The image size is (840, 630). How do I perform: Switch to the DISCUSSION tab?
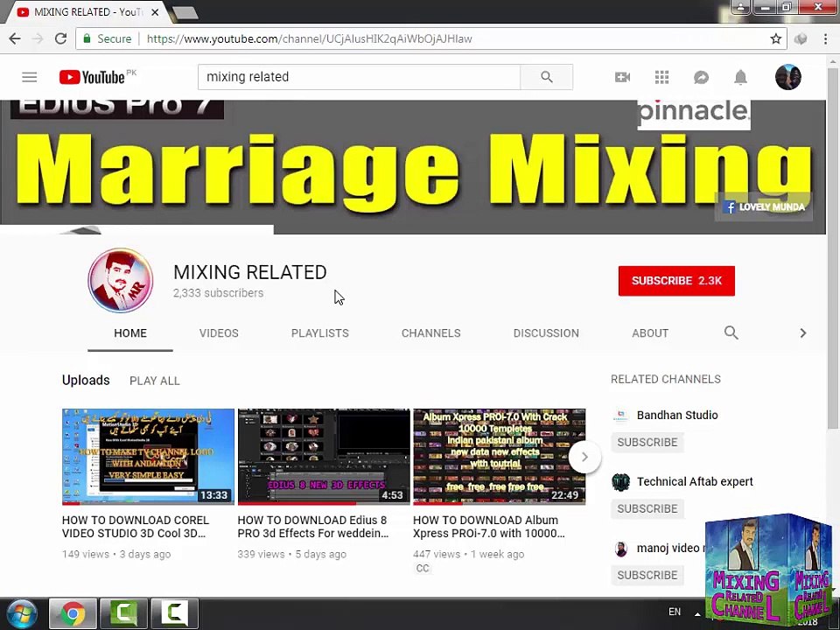click(546, 333)
